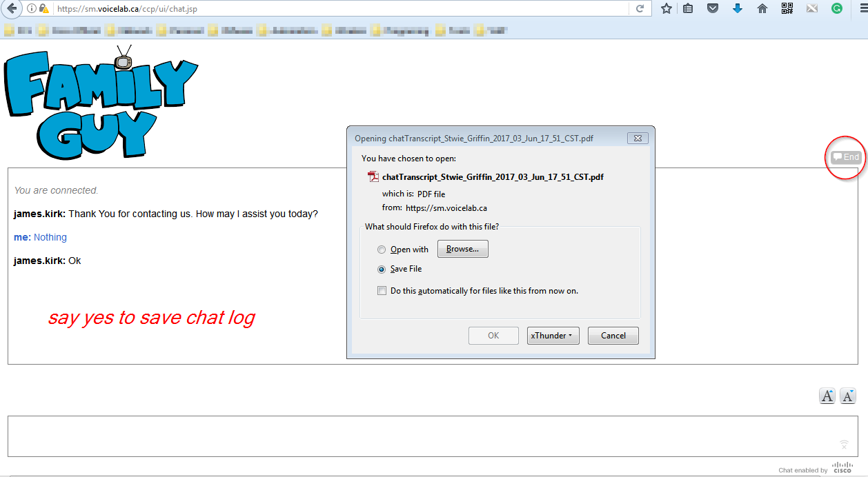Open the xThunder dropdown button
The width and height of the screenshot is (868, 477).
[553, 336]
